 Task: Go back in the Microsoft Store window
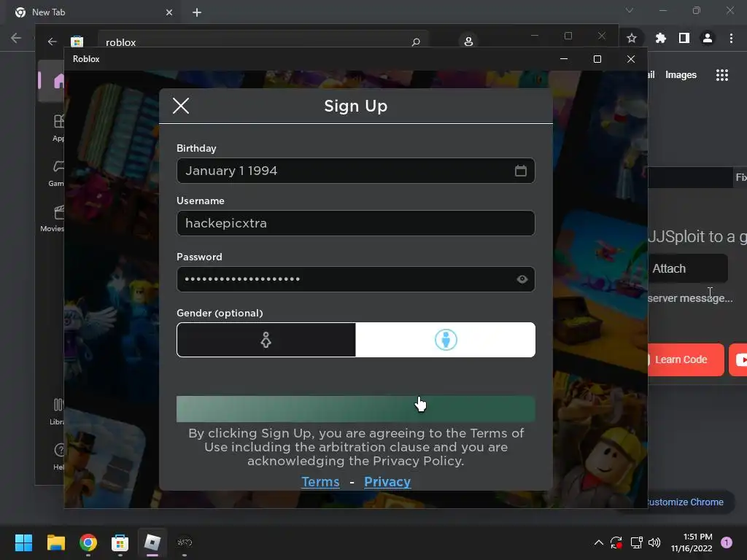[53, 42]
